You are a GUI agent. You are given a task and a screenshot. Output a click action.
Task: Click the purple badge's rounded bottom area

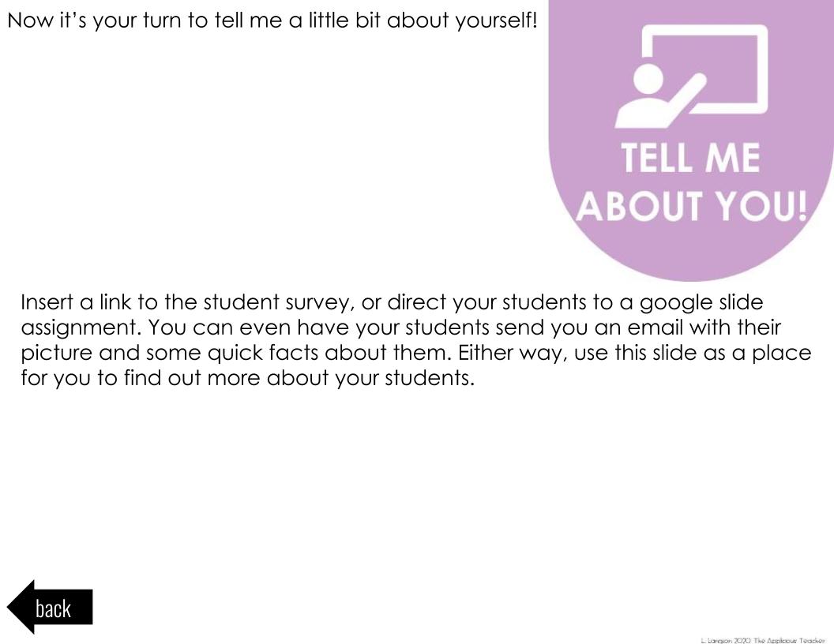[x=690, y=254]
